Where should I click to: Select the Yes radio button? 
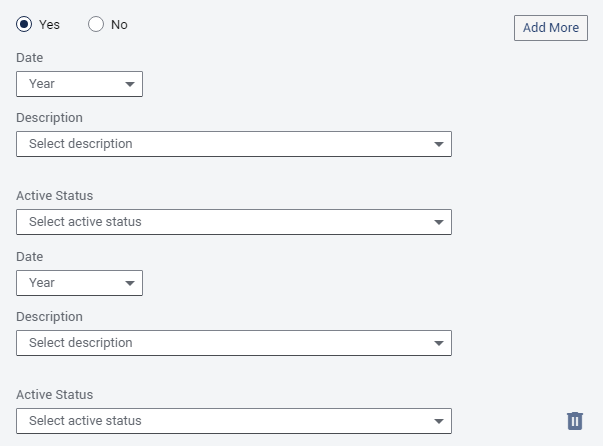pos(25,25)
